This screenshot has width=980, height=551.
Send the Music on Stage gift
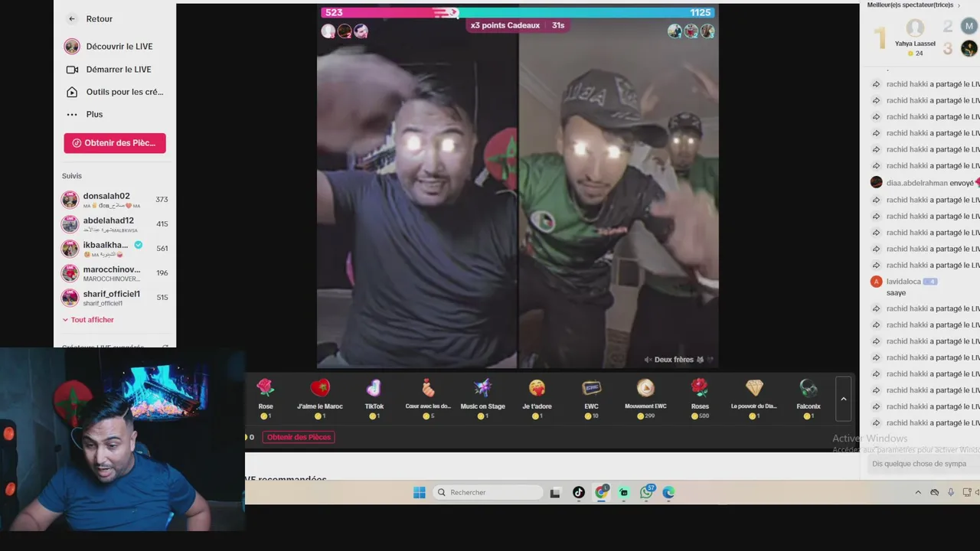click(x=483, y=398)
